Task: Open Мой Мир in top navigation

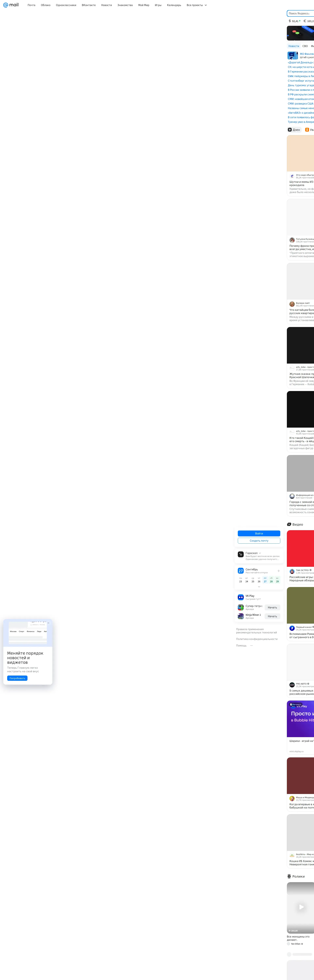Action: click(x=144, y=5)
